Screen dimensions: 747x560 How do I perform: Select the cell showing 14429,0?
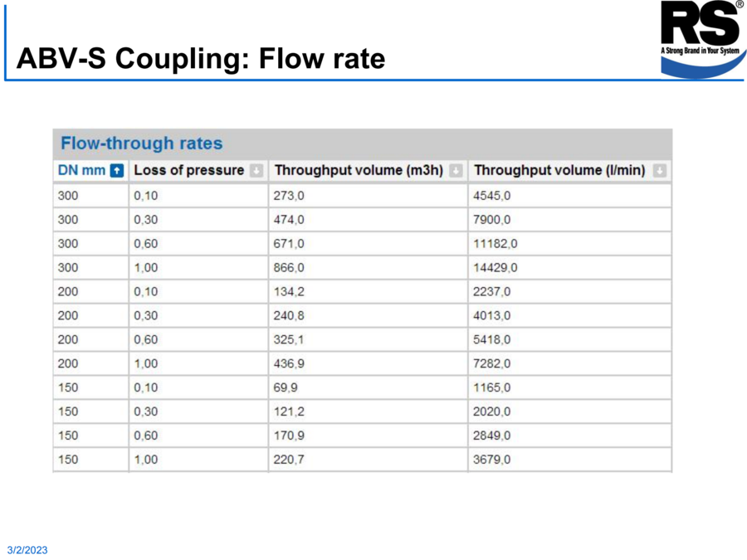(x=569, y=268)
